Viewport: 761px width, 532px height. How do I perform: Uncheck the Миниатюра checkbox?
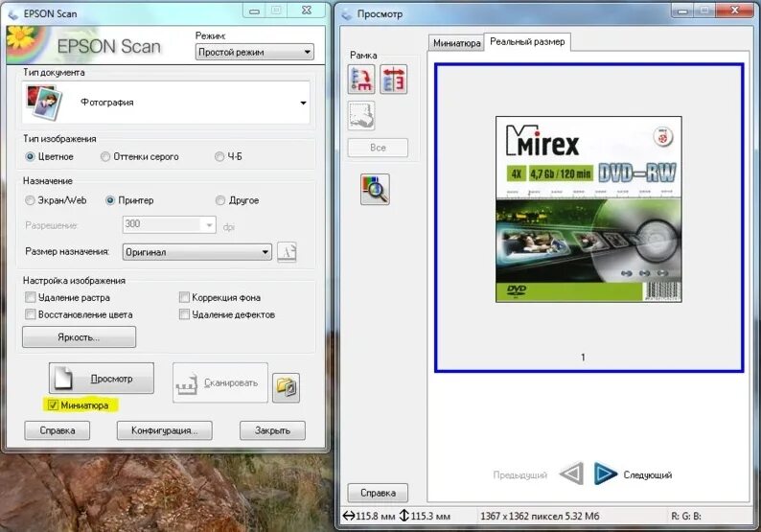[53, 405]
